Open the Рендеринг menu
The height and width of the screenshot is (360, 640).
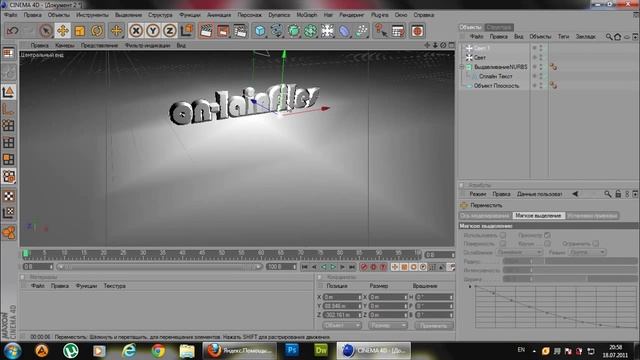click(x=351, y=15)
